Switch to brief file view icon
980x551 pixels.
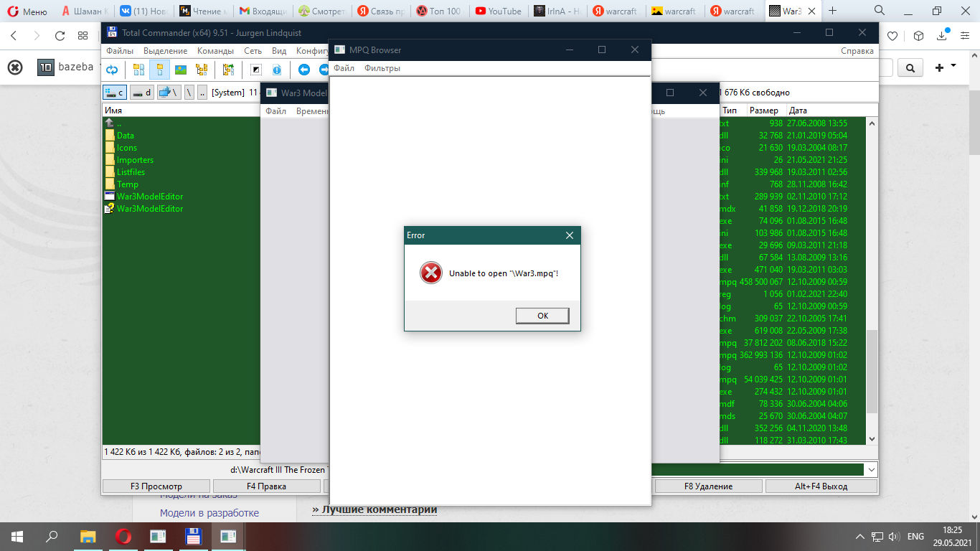(138, 70)
